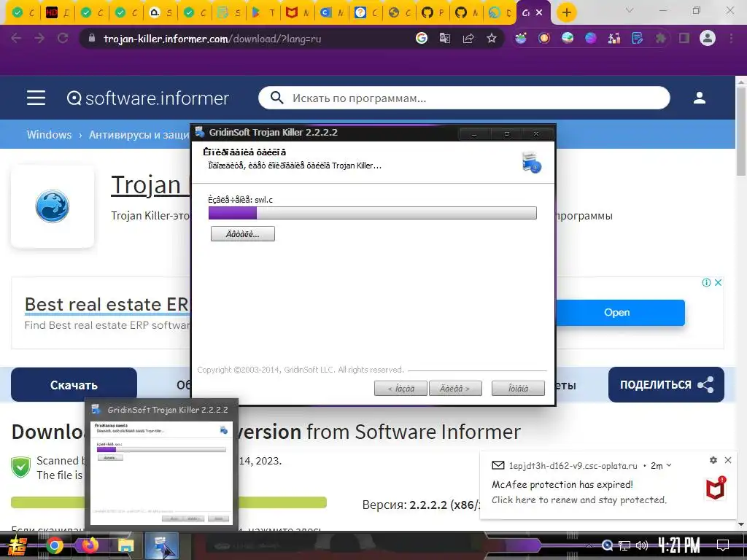Dismiss the McAfee protection expired notification
The width and height of the screenshot is (747, 560).
click(x=728, y=460)
